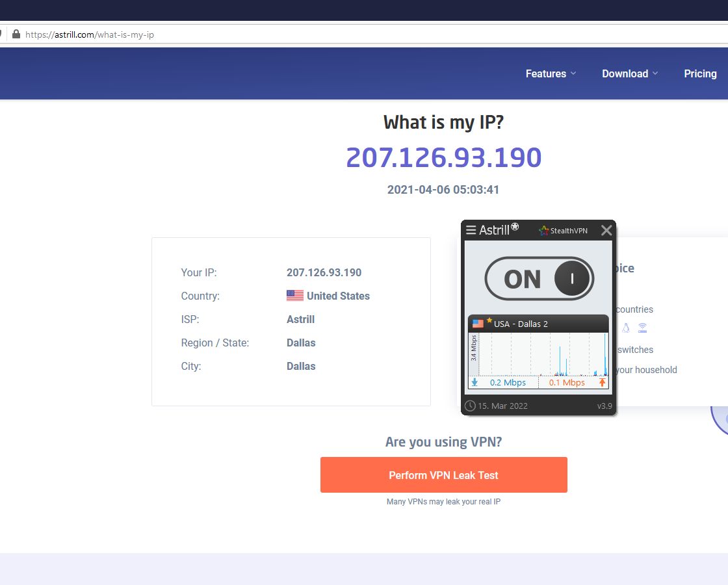728x585 pixels.
Task: Click the router Wi-Fi platform icon
Action: [x=643, y=328]
